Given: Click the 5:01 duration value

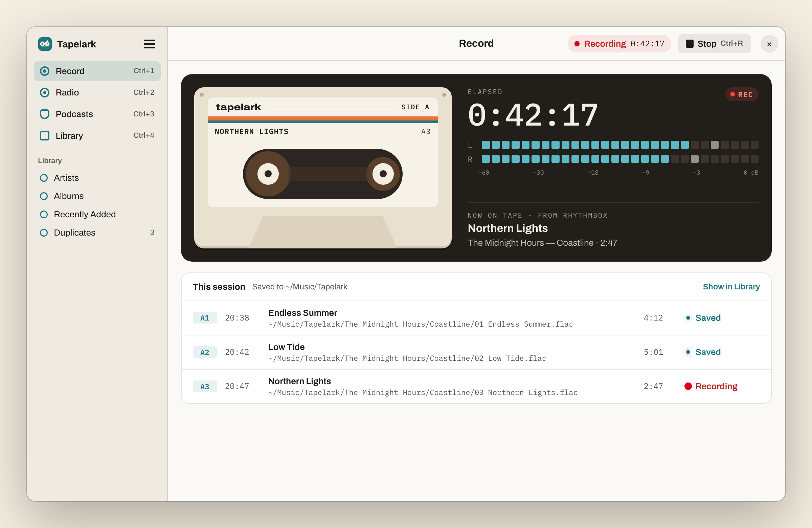Looking at the screenshot, I should pyautogui.click(x=653, y=352).
